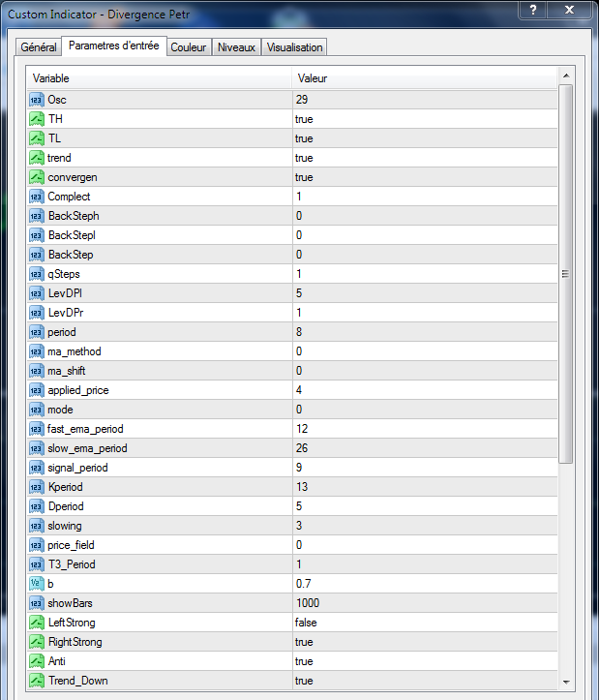Click the boolean icon beside convergen

pos(37,177)
